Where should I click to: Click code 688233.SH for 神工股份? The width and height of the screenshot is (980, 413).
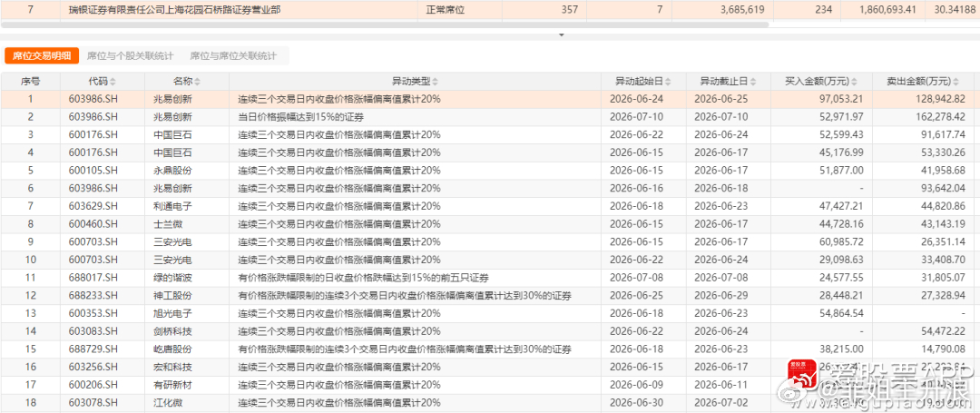tap(93, 296)
